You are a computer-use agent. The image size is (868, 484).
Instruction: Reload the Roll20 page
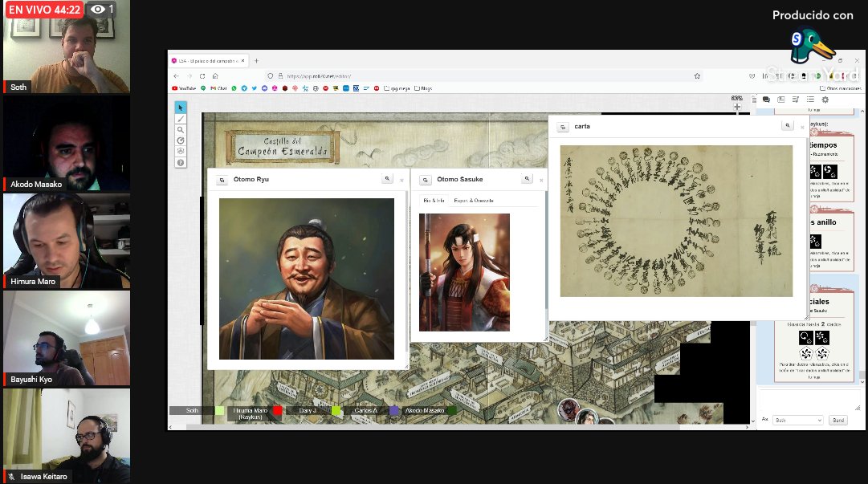click(x=202, y=75)
